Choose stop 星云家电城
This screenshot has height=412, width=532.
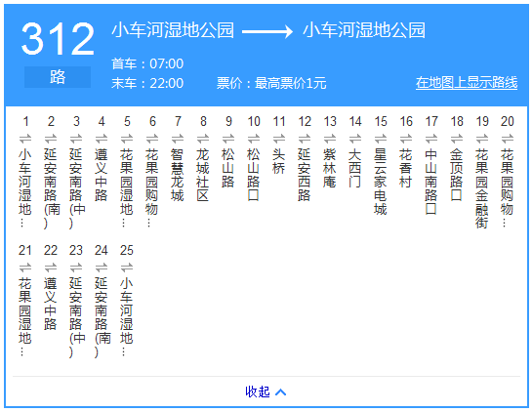coord(381,182)
